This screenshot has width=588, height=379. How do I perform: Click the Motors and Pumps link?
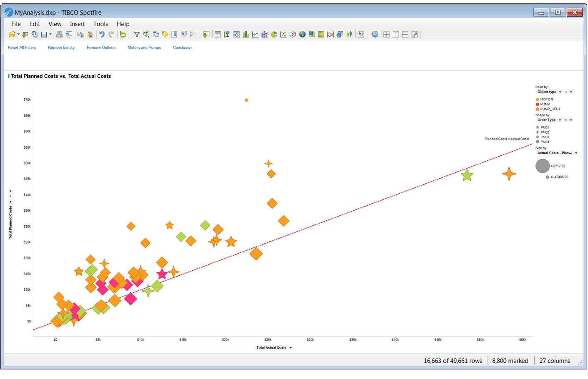point(144,47)
